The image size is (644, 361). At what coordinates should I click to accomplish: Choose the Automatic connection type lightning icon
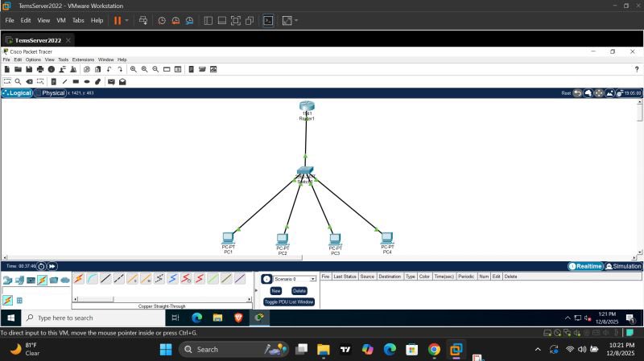pyautogui.click(x=79, y=279)
